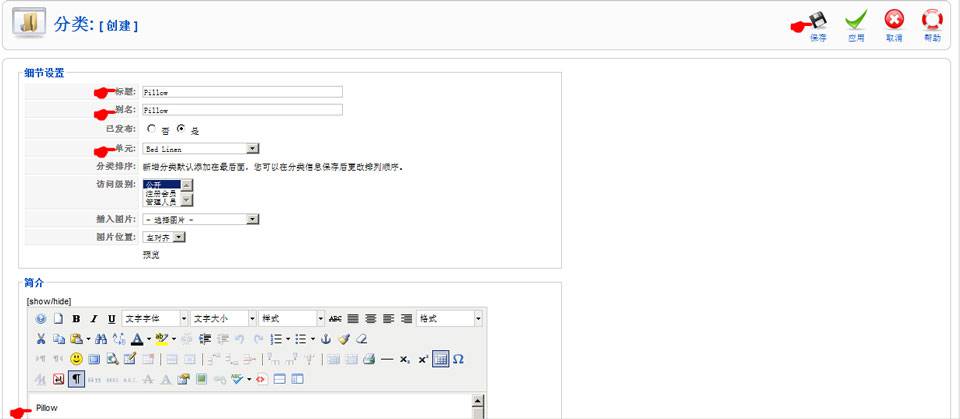Open the 样式 styles dropdown
Screen dimensions: 960x419
(x=291, y=319)
